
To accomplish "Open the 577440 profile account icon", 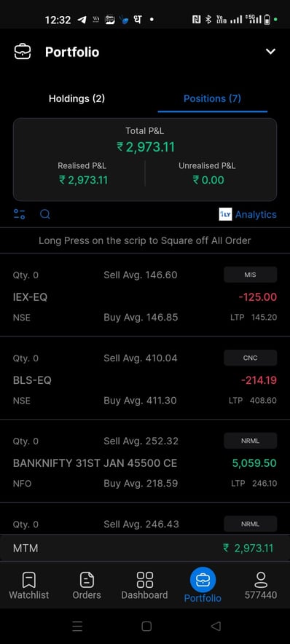I will coord(261,586).
